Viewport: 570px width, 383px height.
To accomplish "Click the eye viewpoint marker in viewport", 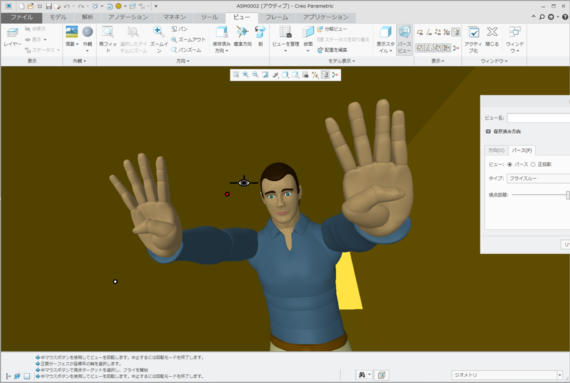I will pyautogui.click(x=244, y=182).
